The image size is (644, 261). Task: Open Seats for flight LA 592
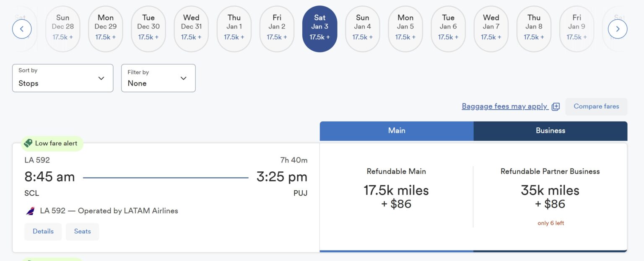pyautogui.click(x=82, y=231)
